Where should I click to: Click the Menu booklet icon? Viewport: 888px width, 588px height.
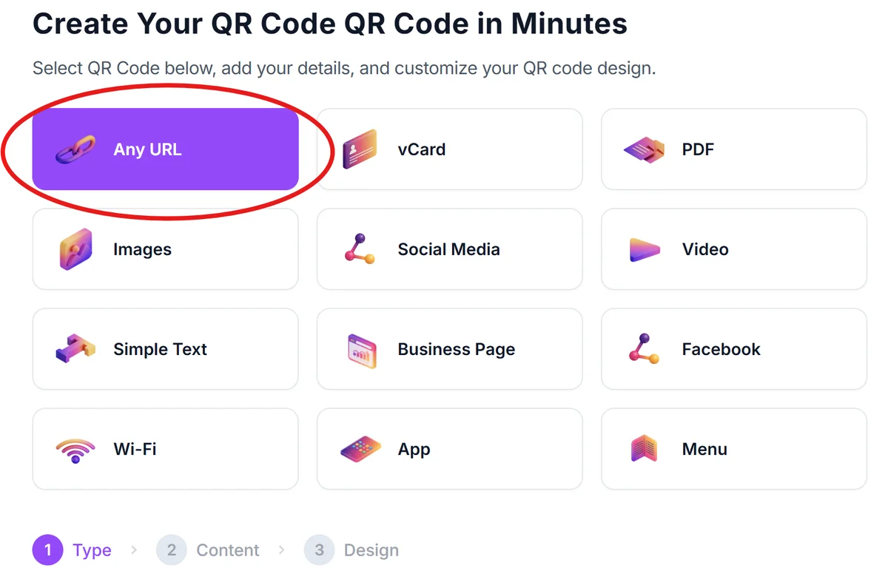pos(645,448)
